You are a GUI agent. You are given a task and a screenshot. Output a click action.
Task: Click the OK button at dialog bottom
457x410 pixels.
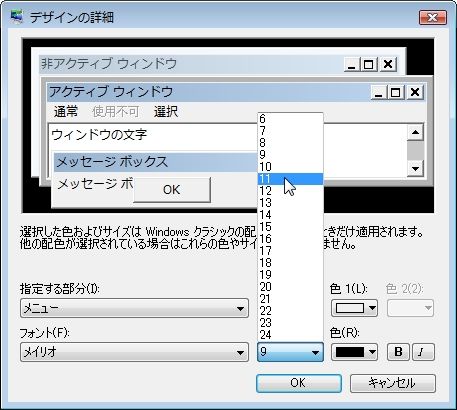[x=299, y=383]
